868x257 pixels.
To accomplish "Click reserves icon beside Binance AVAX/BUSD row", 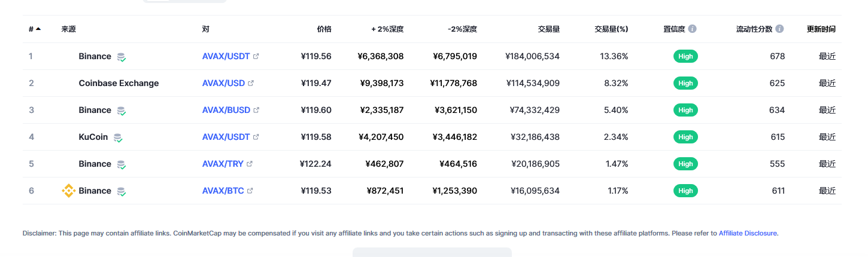I will pyautogui.click(x=122, y=111).
